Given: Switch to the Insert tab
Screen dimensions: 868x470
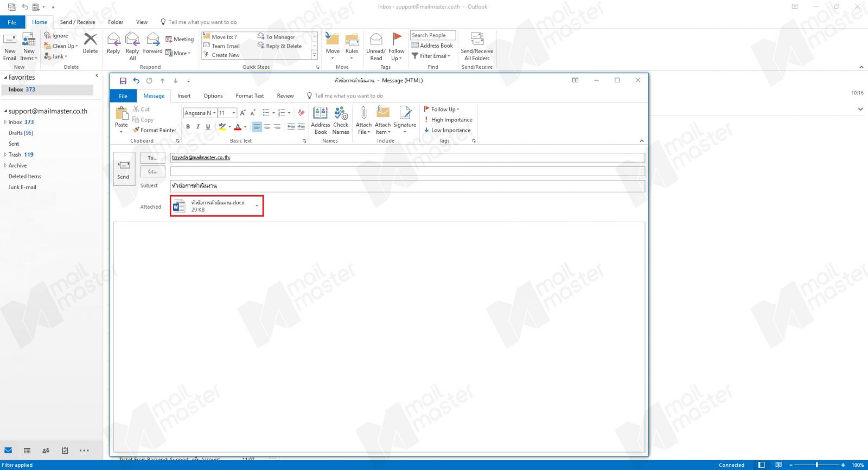Looking at the screenshot, I should tap(184, 96).
